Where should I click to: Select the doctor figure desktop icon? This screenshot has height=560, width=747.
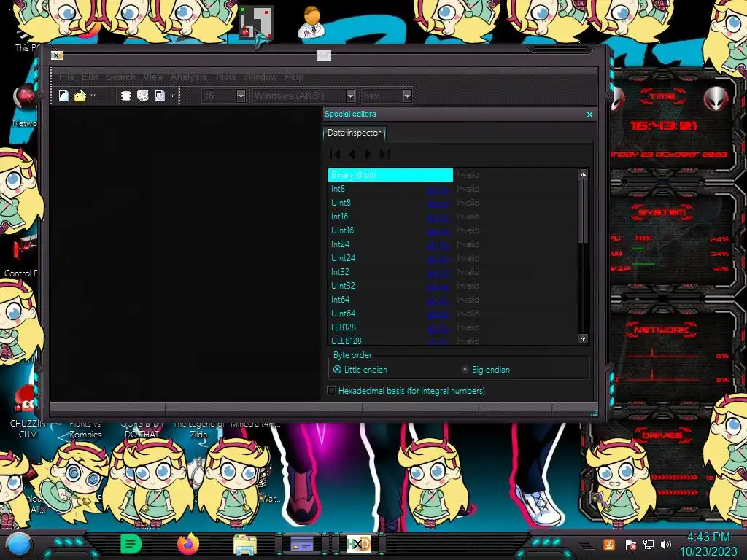click(x=311, y=22)
